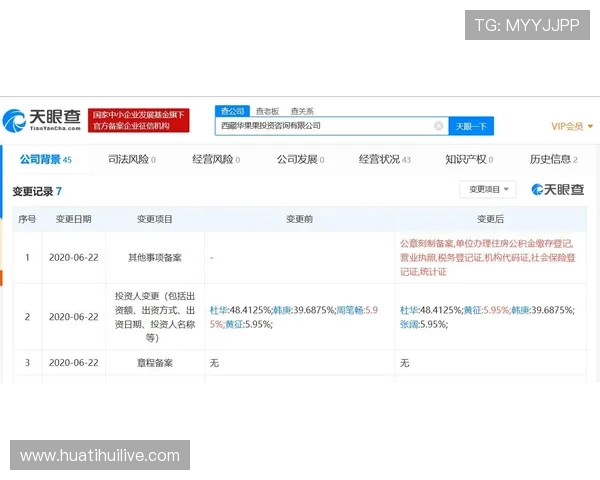Open 黄征 link in 变更后 column

(x=472, y=310)
